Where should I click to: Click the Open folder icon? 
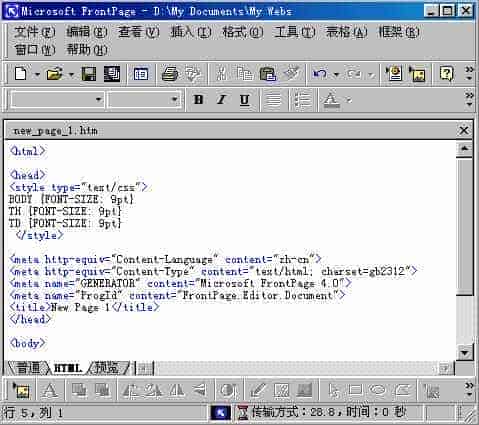pyautogui.click(x=55, y=74)
